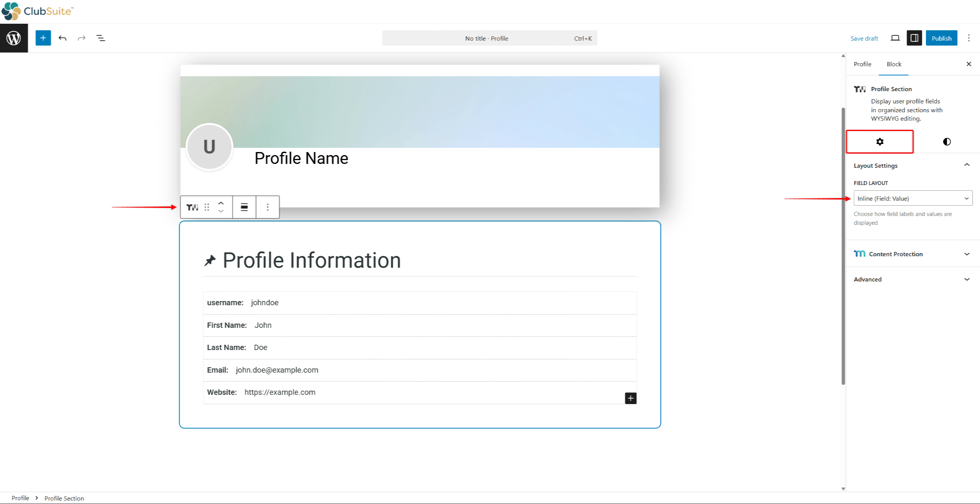Click the Save draft link
The image size is (980, 504).
point(864,38)
